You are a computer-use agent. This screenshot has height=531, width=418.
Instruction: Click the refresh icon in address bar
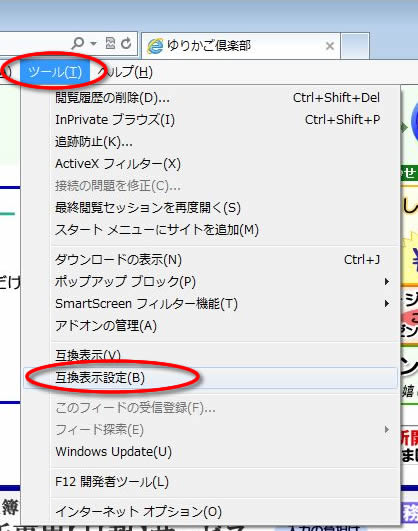126,43
